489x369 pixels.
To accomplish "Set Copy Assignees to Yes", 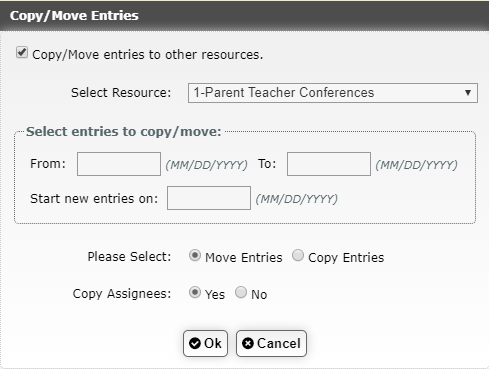I will pyautogui.click(x=195, y=293).
